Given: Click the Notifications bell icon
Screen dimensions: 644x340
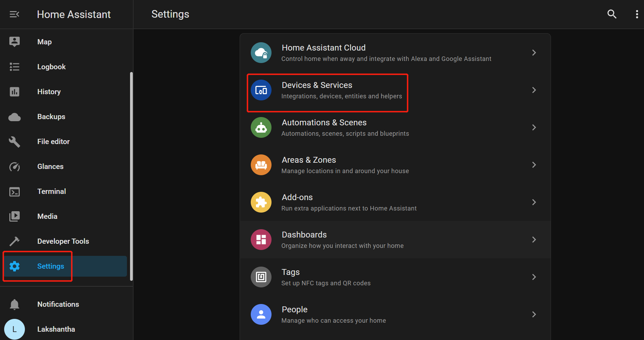Looking at the screenshot, I should [15, 304].
